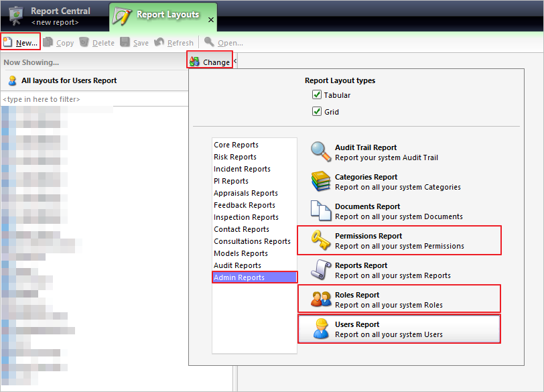Select Feedback Reports category
The image size is (544, 392).
245,205
